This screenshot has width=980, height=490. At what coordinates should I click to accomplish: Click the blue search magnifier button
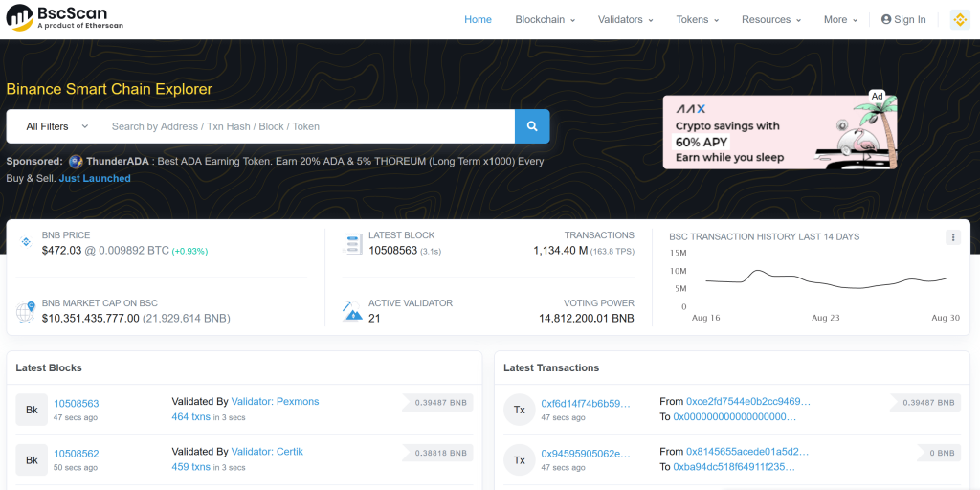[x=532, y=126]
